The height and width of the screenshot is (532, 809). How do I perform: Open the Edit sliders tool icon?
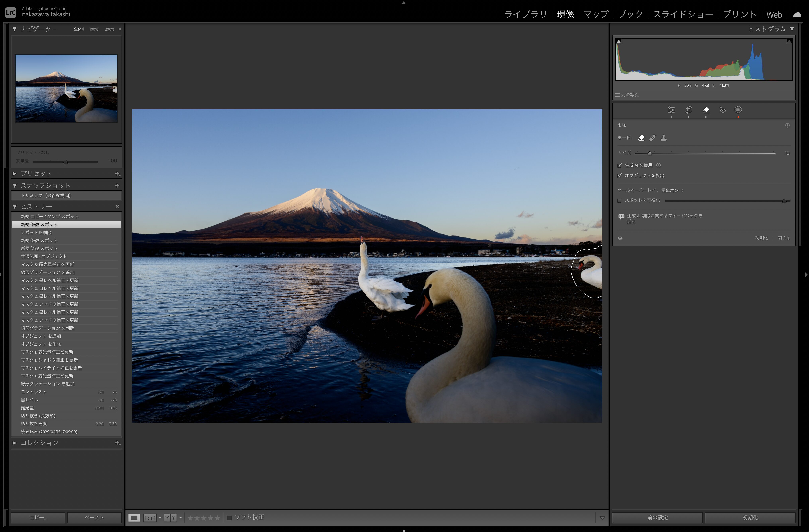coord(671,110)
